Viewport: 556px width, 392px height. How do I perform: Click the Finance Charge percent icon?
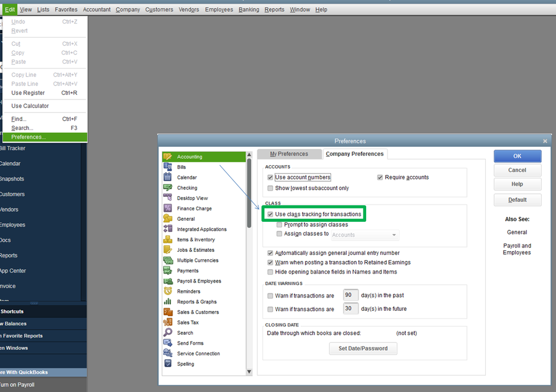[x=168, y=208]
